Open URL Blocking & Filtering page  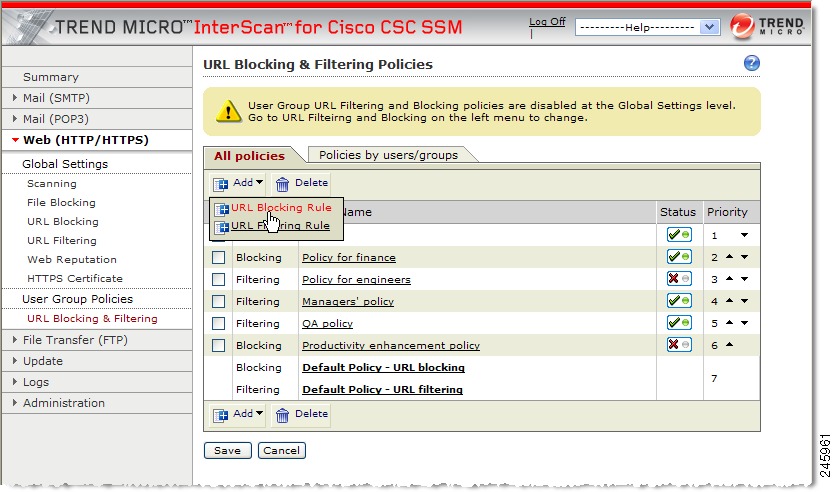click(x=92, y=318)
